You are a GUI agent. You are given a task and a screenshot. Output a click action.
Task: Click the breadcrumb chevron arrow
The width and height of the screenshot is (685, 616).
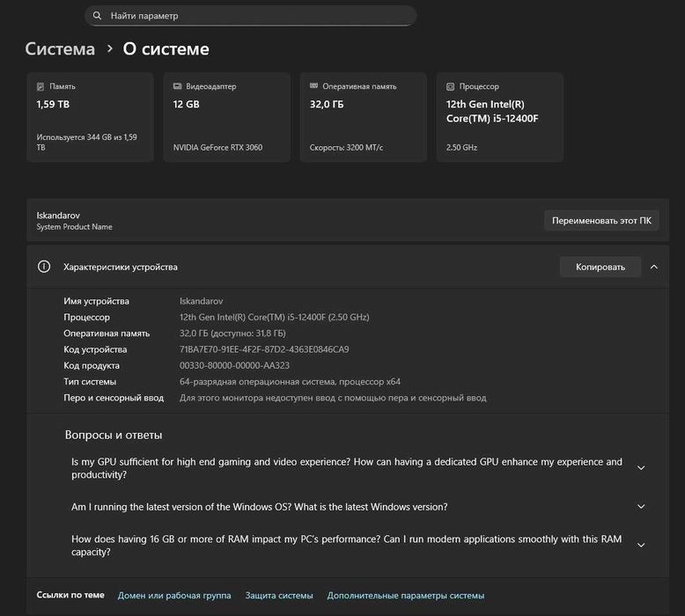(x=110, y=48)
